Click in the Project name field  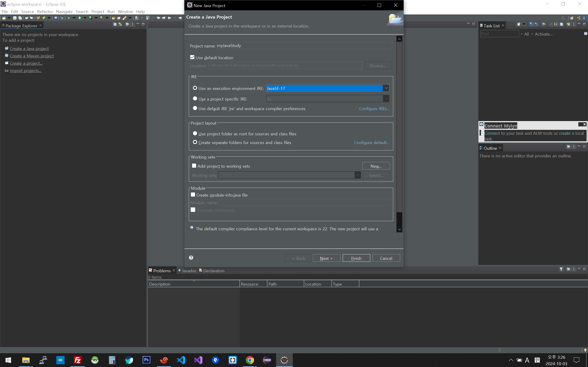(304, 46)
